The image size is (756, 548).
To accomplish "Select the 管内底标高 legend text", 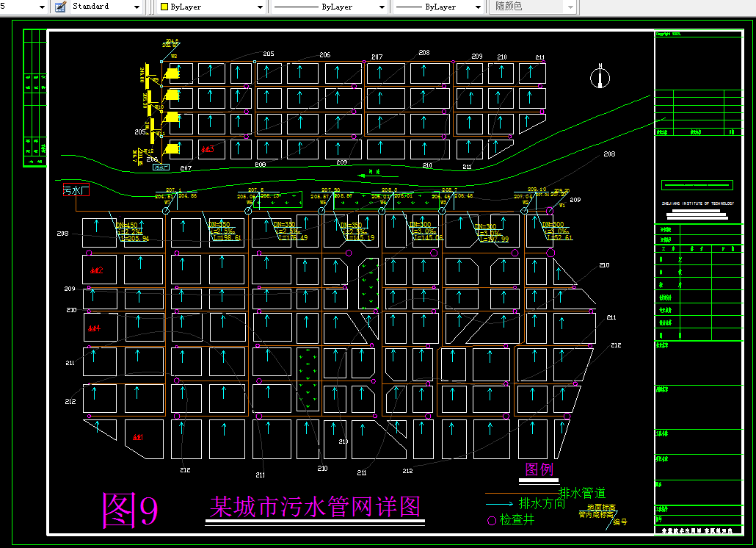I will tap(597, 514).
